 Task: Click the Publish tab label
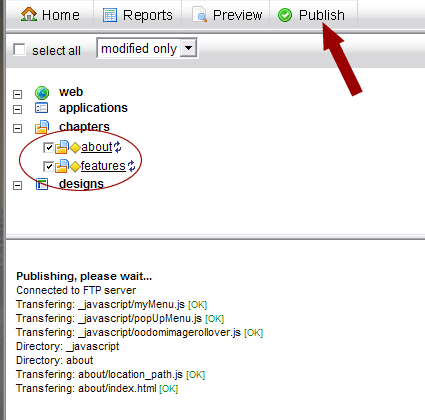[322, 15]
